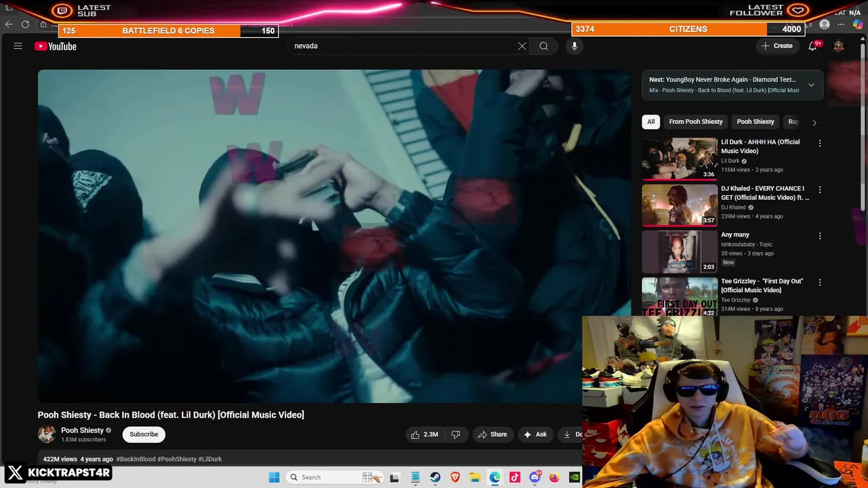Open Discord from the taskbar
The width and height of the screenshot is (868, 488).
tap(535, 477)
